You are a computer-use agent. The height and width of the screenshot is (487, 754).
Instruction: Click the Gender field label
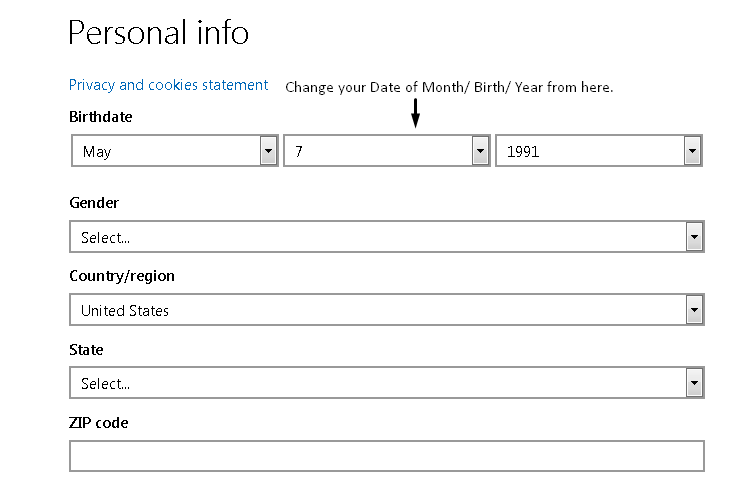tap(94, 203)
